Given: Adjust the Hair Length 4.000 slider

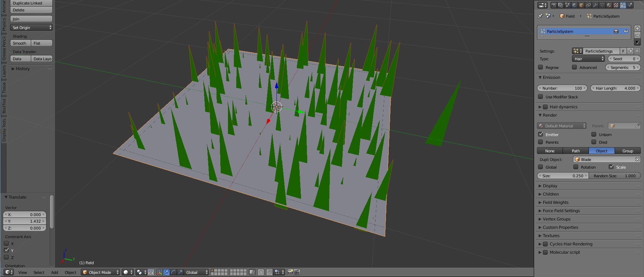Looking at the screenshot, I should tap(616, 88).
